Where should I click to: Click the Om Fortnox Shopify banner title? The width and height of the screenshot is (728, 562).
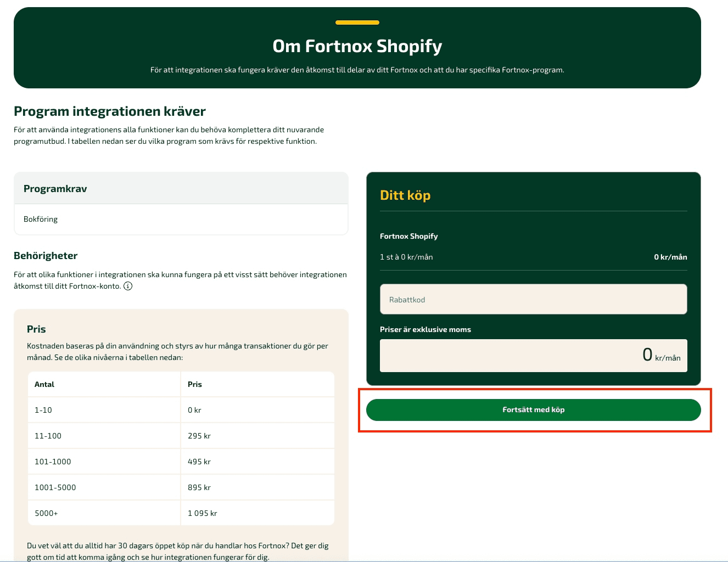tap(357, 46)
